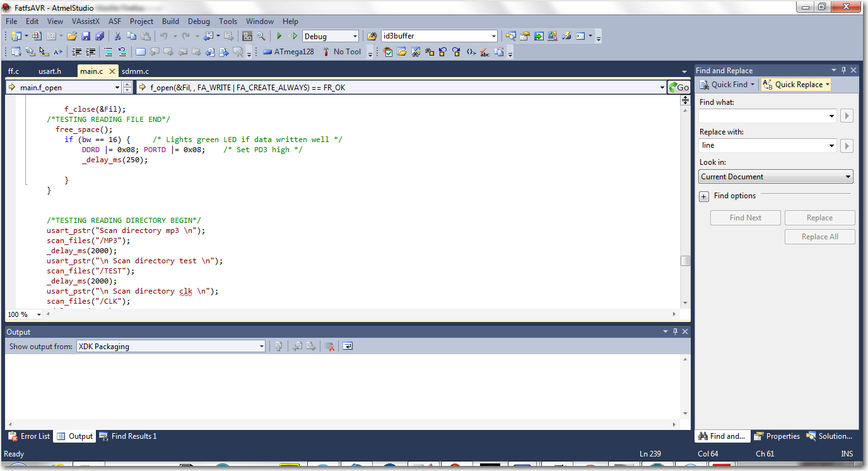The width and height of the screenshot is (868, 471).
Task: Click the Open File folder icon
Action: coord(72,36)
